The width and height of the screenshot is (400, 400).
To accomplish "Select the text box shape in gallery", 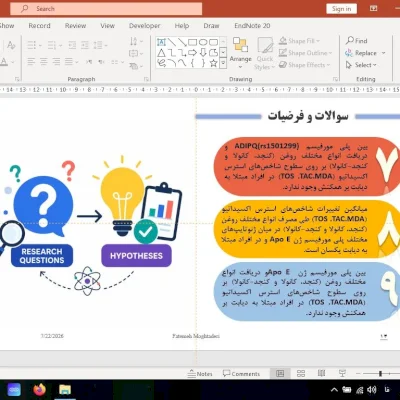I will [x=161, y=42].
